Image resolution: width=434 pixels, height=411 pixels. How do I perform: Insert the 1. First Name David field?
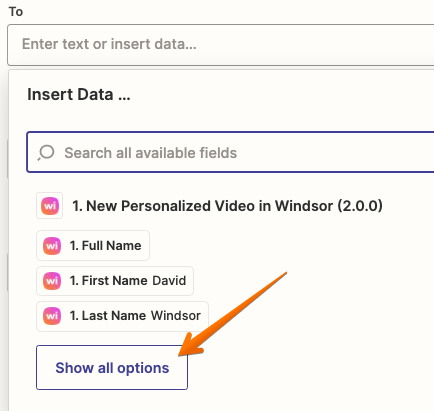tap(115, 281)
